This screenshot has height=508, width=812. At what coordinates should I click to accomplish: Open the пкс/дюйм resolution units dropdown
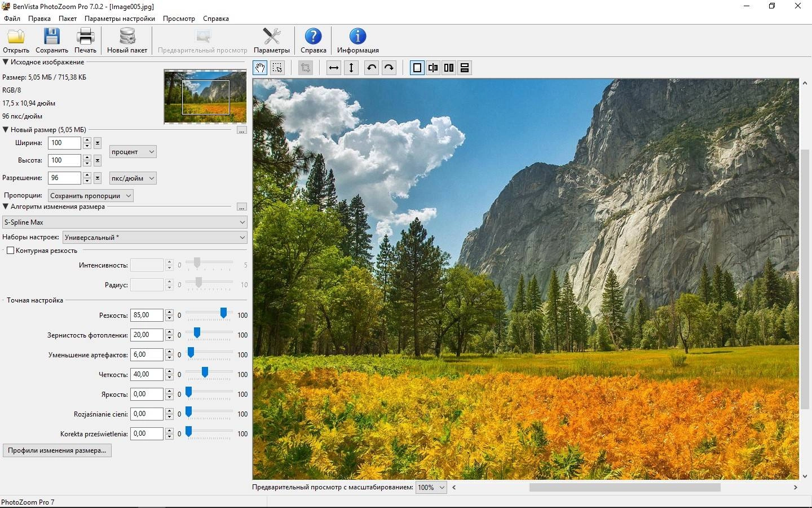(133, 178)
